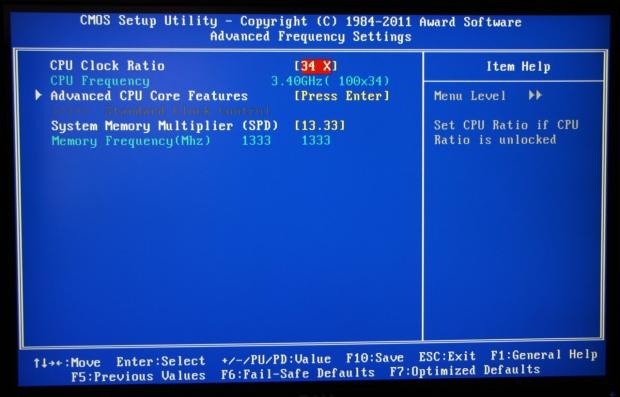Screen dimensions: 620x397
Task: Click the second 1333 memory frequency value
Action: click(316, 140)
